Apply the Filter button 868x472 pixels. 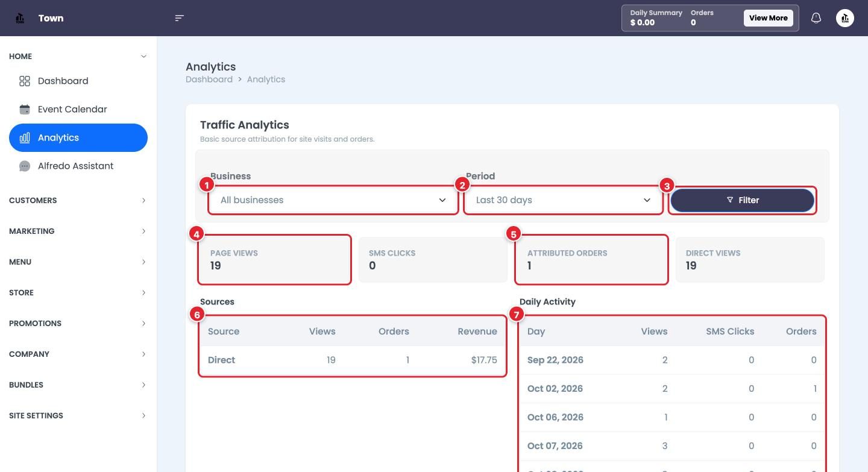[x=742, y=200]
